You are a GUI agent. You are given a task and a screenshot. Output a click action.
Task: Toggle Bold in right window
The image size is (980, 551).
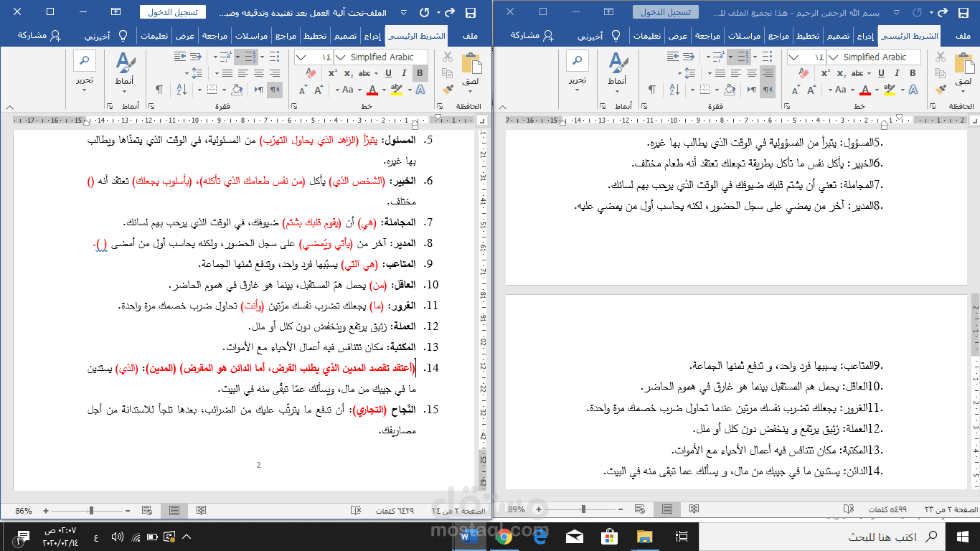[913, 73]
